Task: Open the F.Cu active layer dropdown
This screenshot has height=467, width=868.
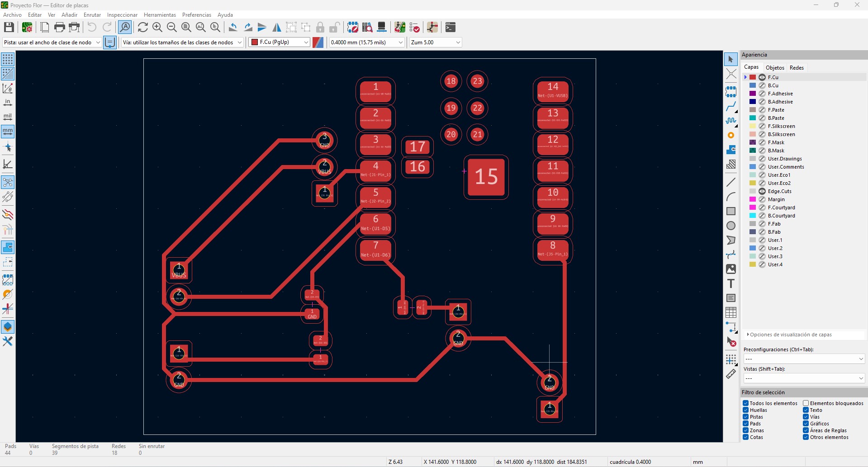Action: (280, 42)
